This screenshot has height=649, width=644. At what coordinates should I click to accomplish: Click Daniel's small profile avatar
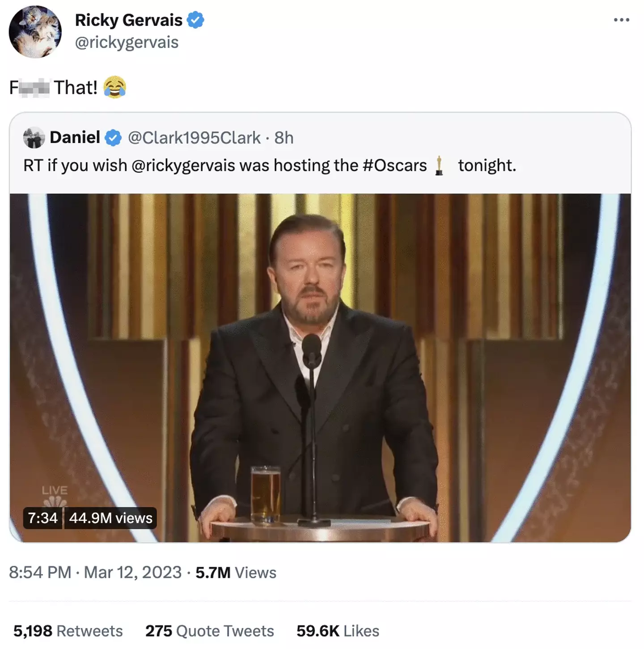(x=34, y=138)
